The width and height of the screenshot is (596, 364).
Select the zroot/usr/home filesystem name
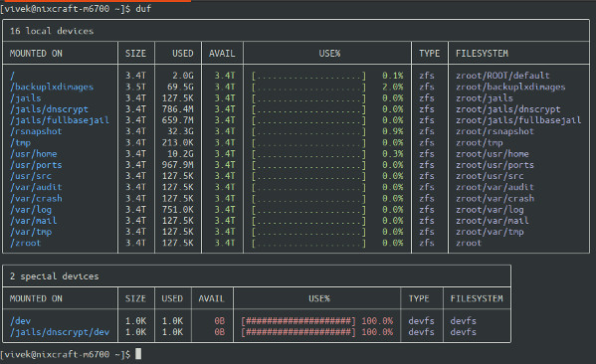pos(493,154)
